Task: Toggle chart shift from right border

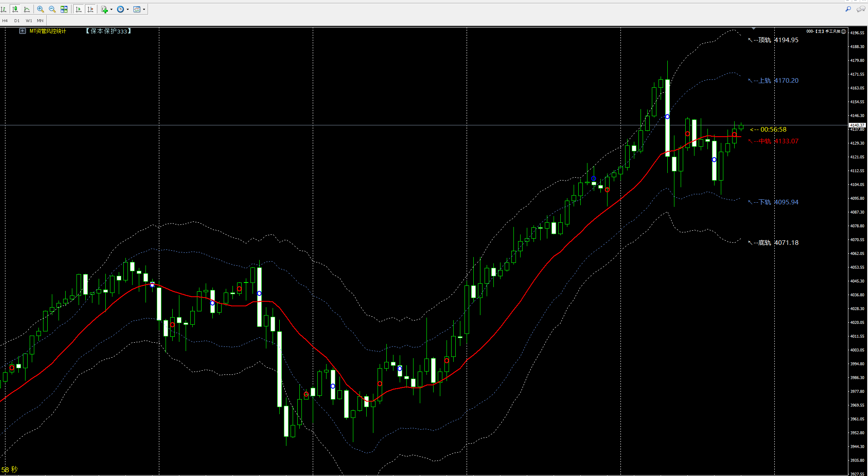Action: 90,9
